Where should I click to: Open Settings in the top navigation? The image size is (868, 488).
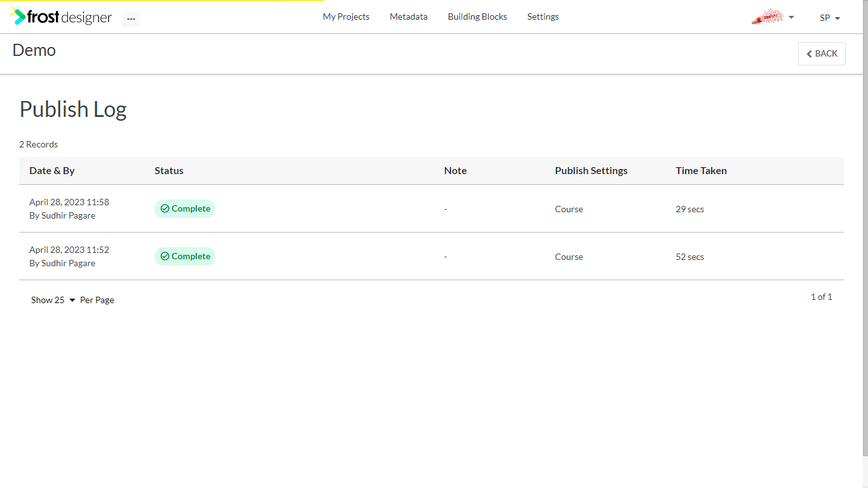[543, 17]
